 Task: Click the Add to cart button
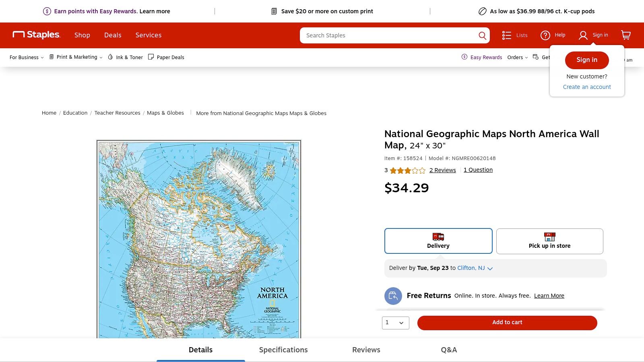[x=507, y=322]
